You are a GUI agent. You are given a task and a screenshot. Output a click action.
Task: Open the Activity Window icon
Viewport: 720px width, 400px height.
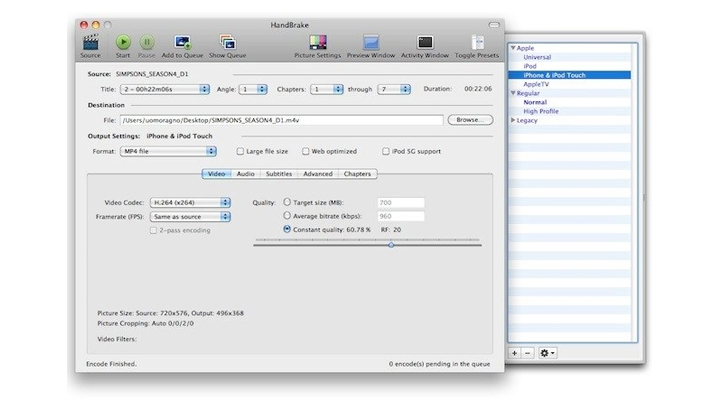tap(425, 42)
